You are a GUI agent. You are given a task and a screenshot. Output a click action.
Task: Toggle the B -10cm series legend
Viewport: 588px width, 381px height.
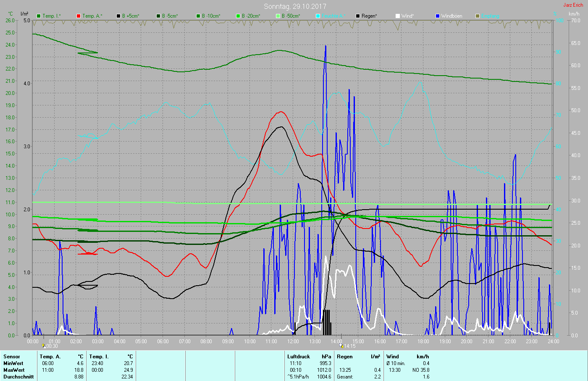[198, 16]
